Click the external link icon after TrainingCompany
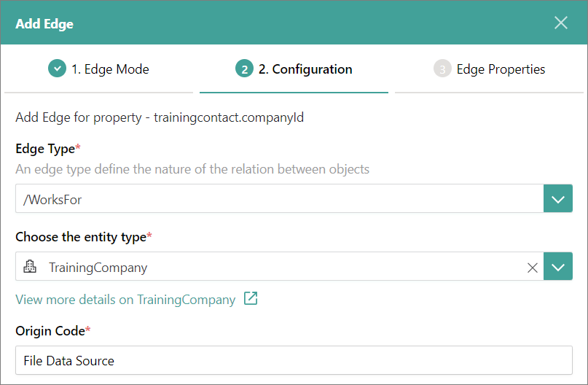This screenshot has width=588, height=385. click(251, 299)
